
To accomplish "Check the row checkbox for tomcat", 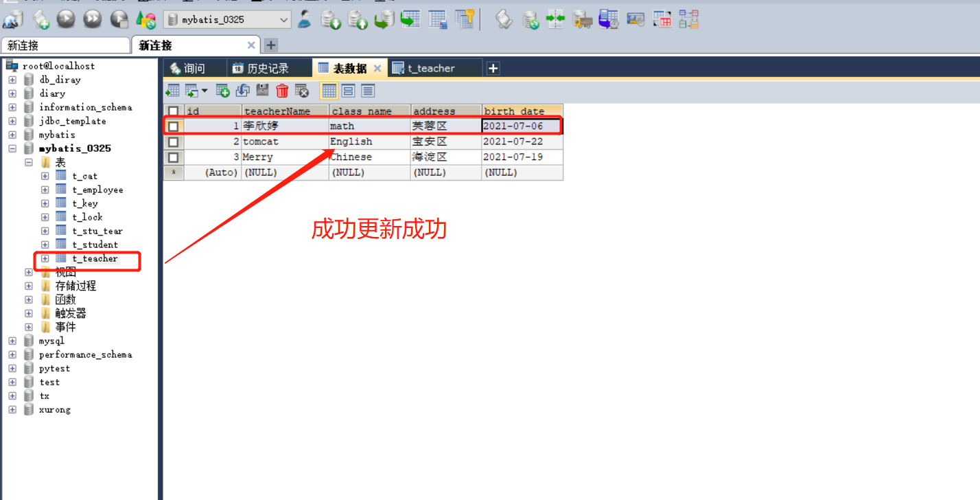I will pos(174,141).
